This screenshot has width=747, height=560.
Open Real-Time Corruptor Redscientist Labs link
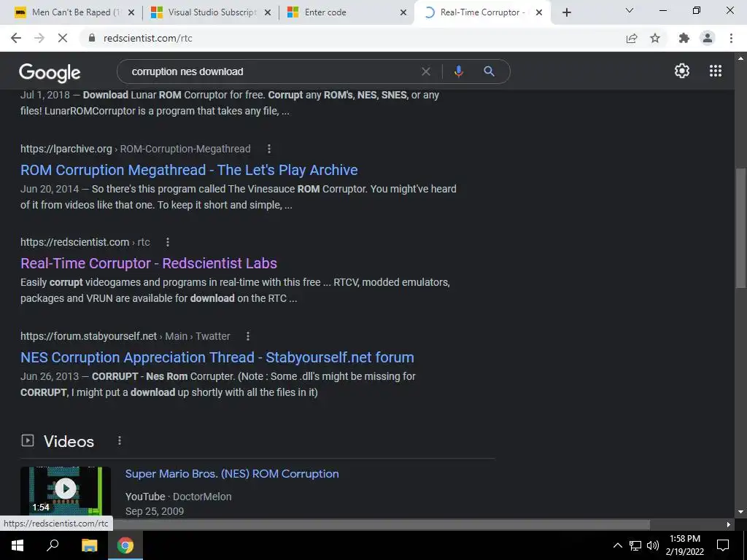tap(149, 263)
